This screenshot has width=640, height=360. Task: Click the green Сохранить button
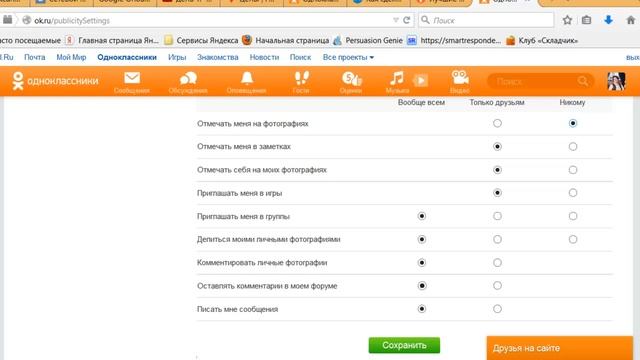(404, 345)
